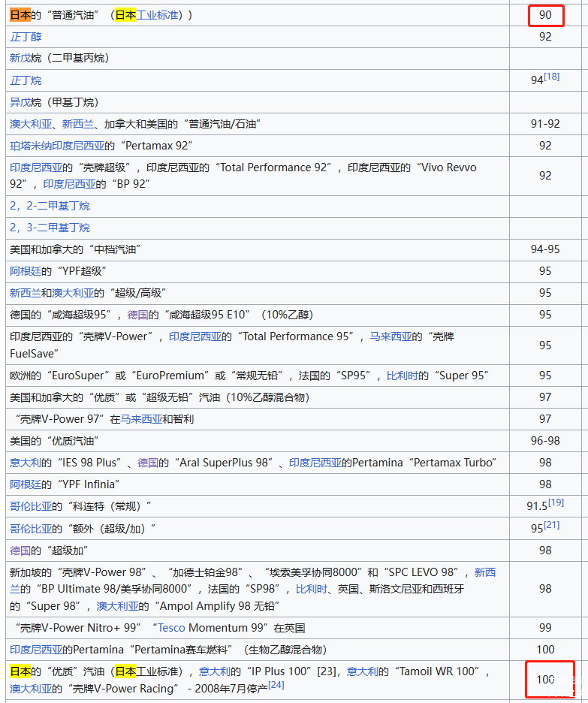Click the red-boxed value 90 cell
This screenshot has width=588, height=703.
pos(545,15)
